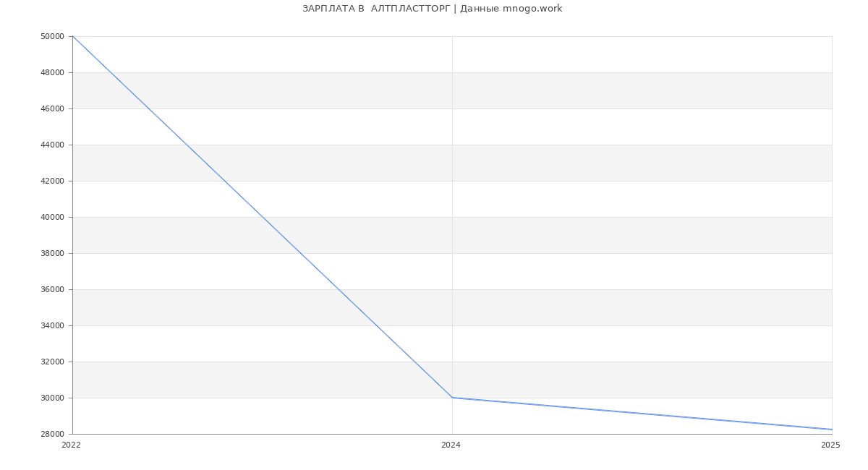The width and height of the screenshot is (868, 470).
Task: Click the 40000 y-axis label
Action: coord(54,217)
